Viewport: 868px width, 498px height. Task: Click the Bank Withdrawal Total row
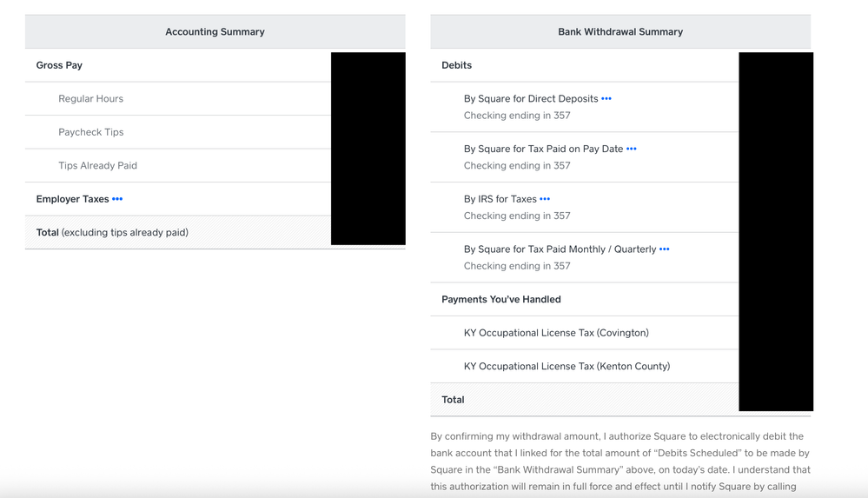tap(453, 400)
